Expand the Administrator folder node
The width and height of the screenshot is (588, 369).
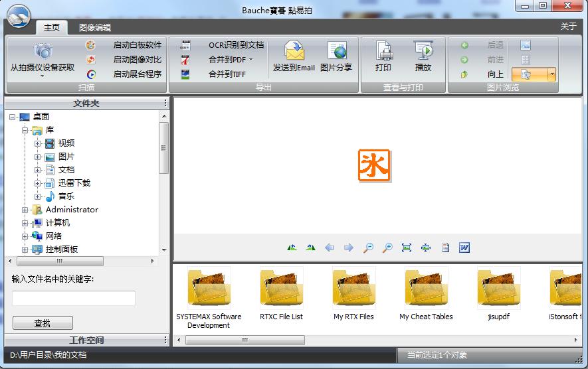click(25, 210)
